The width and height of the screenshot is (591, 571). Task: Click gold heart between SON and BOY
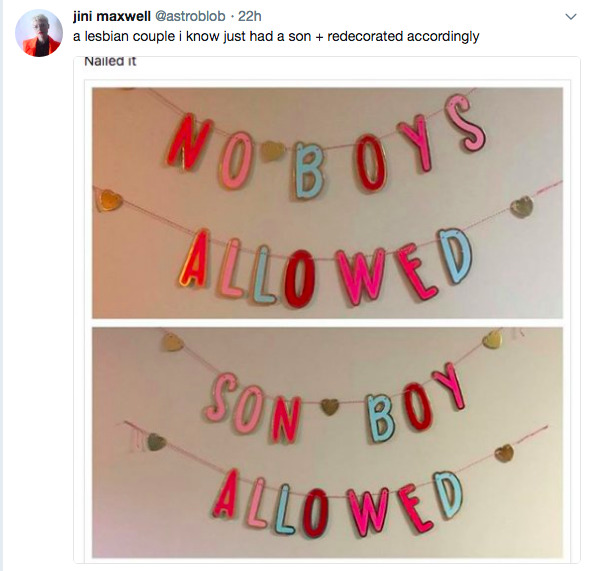(329, 407)
